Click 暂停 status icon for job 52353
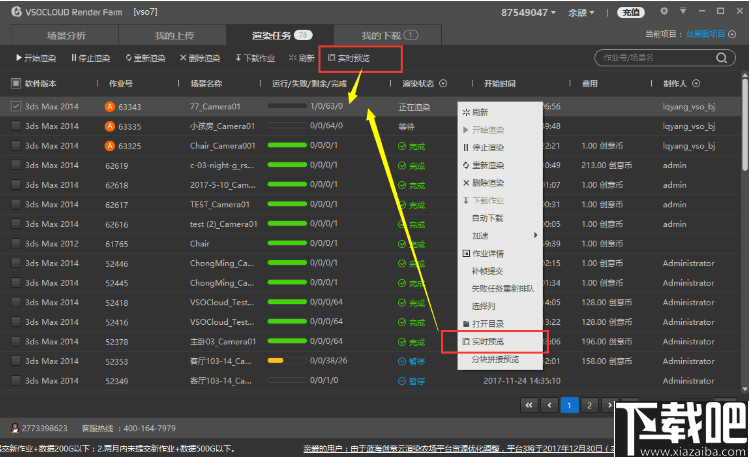Image resolution: width=750 pixels, height=457 pixels. [x=402, y=361]
